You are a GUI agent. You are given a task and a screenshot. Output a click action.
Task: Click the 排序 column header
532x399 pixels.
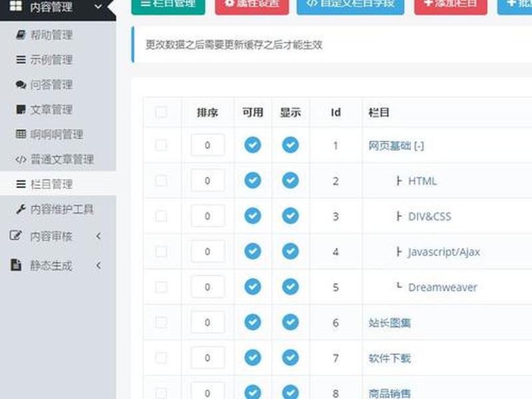coord(207,112)
